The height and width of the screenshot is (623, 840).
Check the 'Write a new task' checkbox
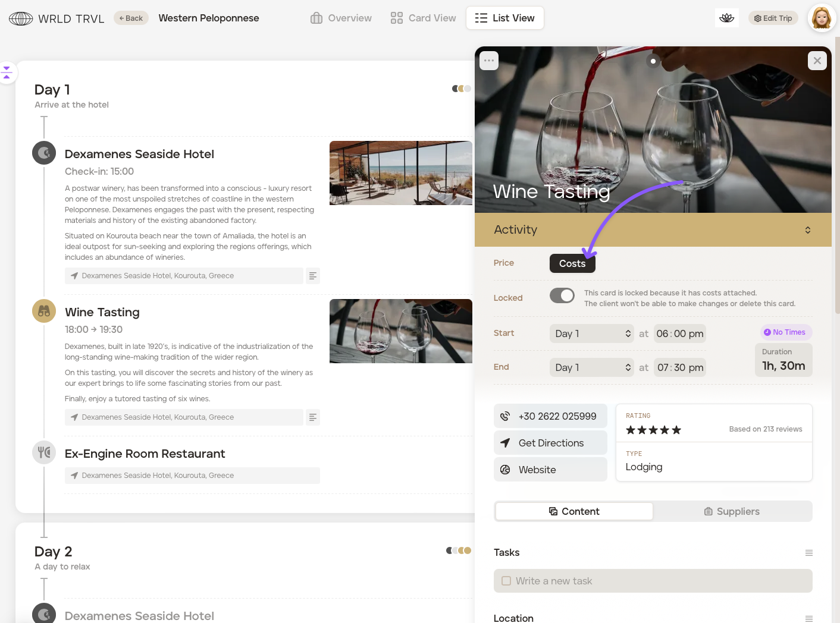pyautogui.click(x=506, y=581)
